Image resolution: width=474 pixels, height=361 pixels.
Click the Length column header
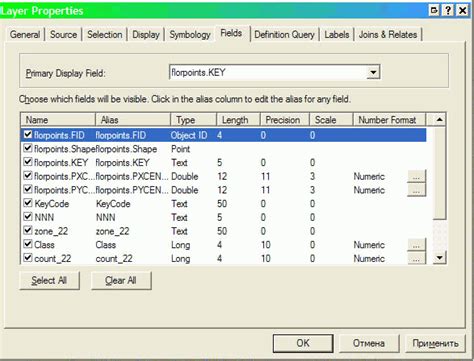pyautogui.click(x=238, y=120)
